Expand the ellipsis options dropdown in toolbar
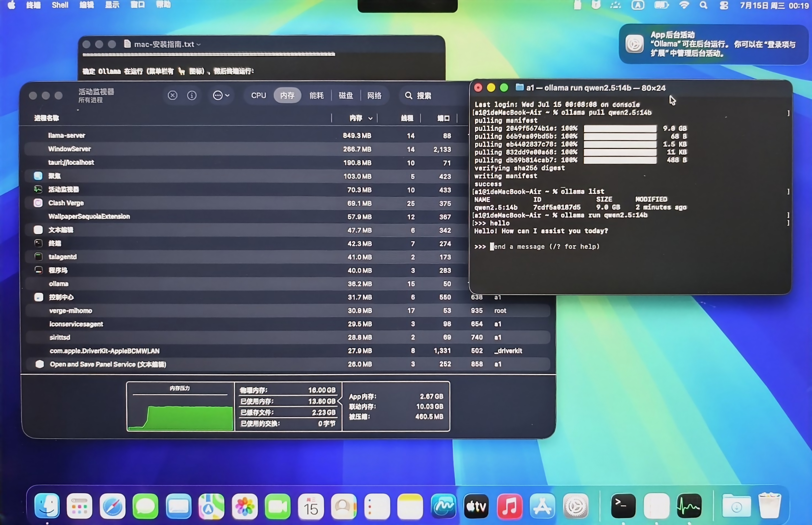Screen dimensions: 812x525 click(221, 95)
